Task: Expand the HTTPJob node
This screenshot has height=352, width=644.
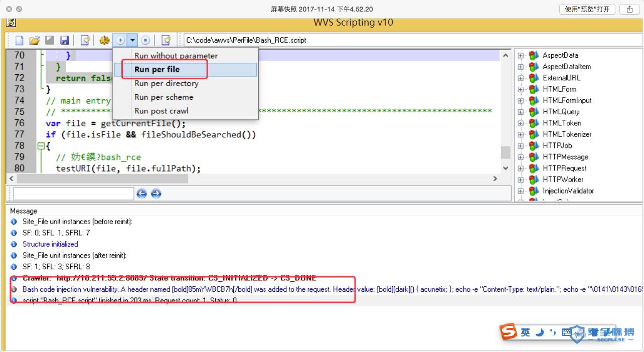Action: [x=521, y=145]
